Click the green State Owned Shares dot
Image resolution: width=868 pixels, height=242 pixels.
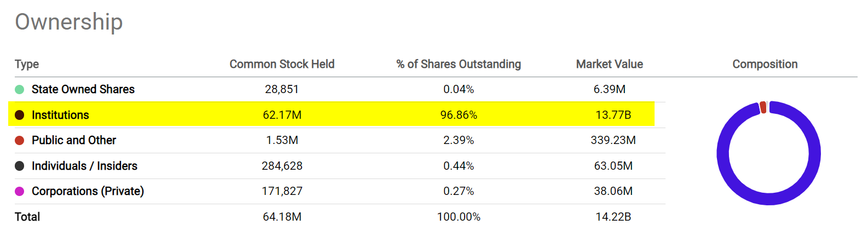[20, 89]
